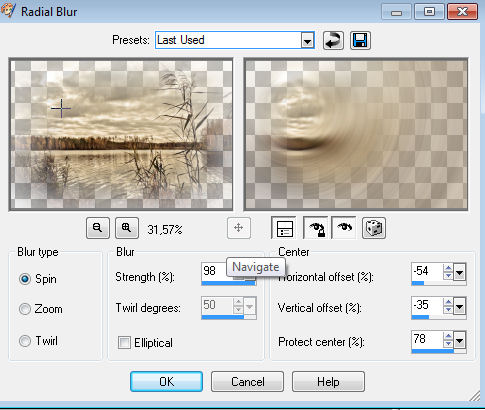Image resolution: width=485 pixels, height=410 pixels.
Task: Zoom out the preview with the minus magnifier
Action: (98, 228)
